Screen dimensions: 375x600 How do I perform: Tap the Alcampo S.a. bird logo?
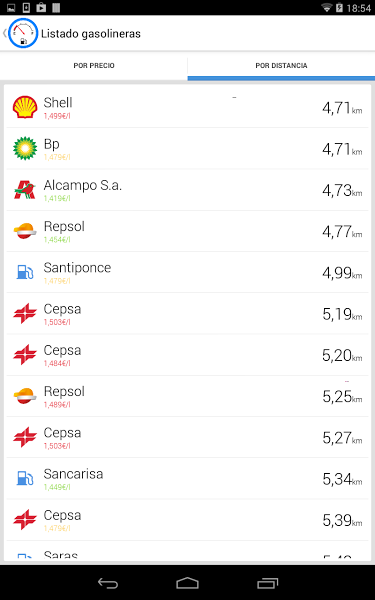[x=25, y=190]
